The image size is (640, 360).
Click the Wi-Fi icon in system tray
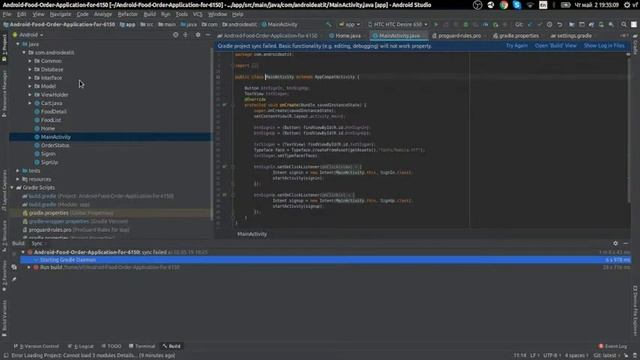pos(530,5)
